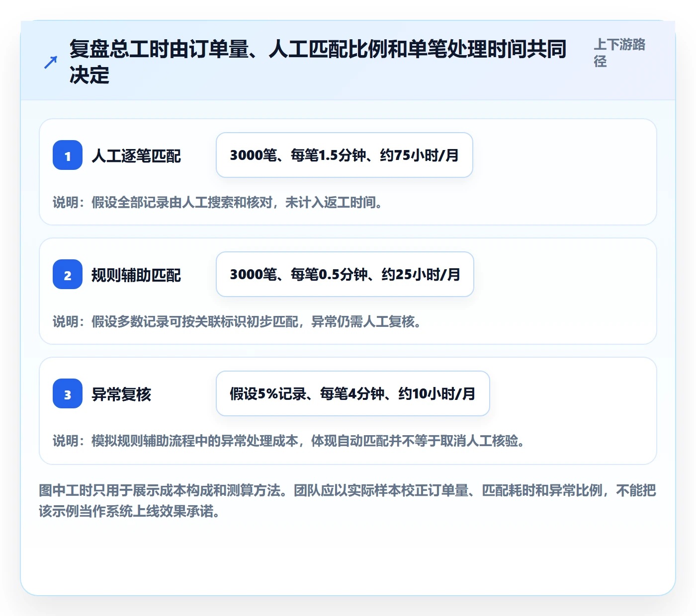696x616 pixels.
Task: Click the number 1 step badge
Action: tap(68, 155)
